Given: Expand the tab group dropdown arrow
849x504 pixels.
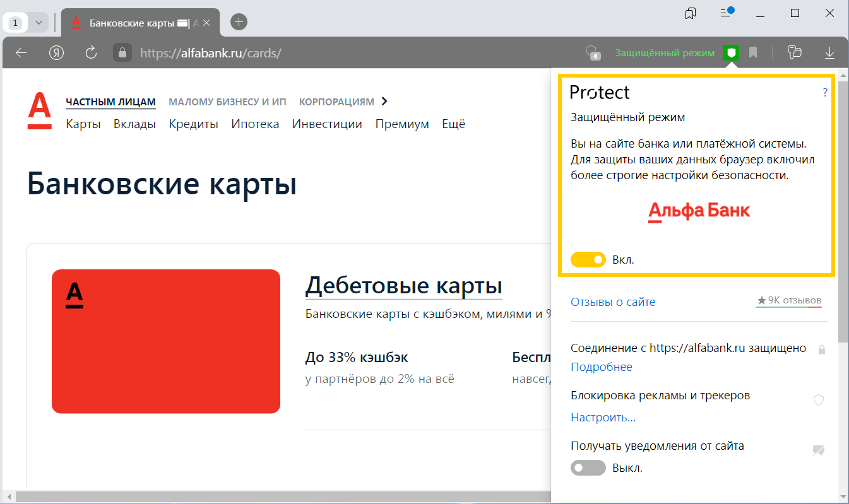Looking at the screenshot, I should point(39,23).
